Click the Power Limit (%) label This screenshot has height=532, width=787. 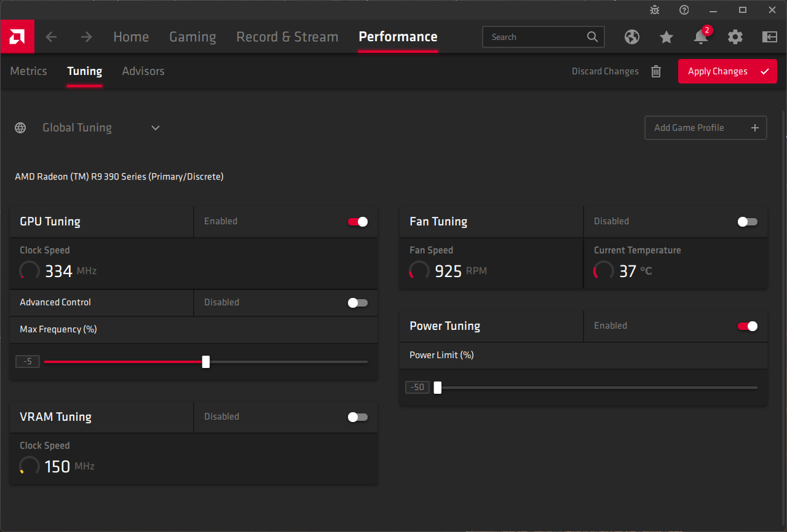click(441, 355)
